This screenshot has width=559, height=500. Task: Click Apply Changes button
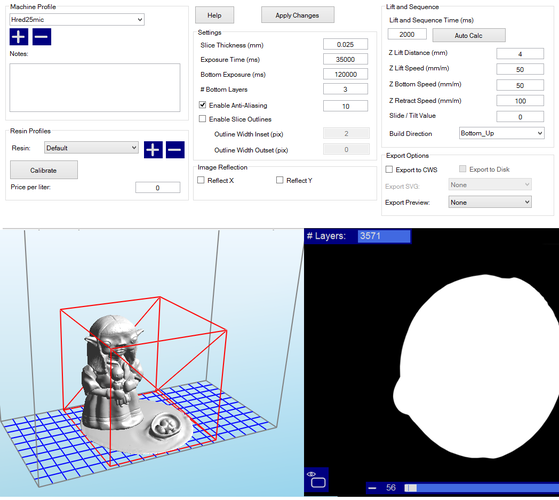click(x=298, y=15)
